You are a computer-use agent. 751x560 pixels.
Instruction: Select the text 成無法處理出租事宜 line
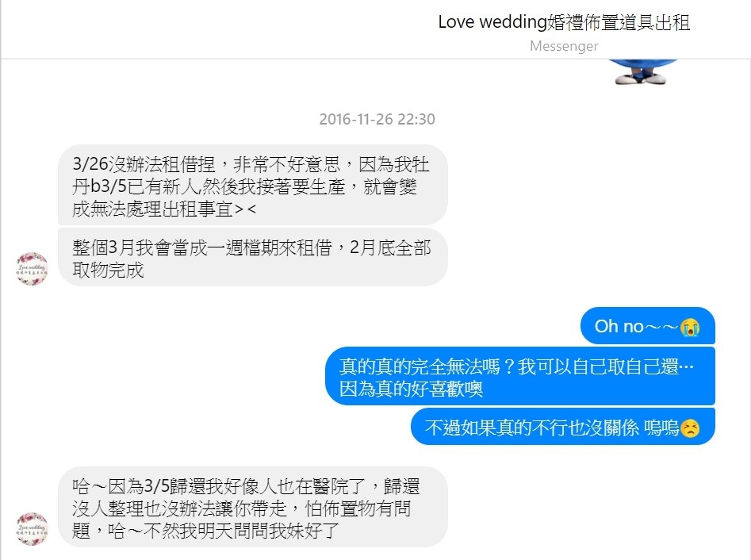click(x=164, y=209)
